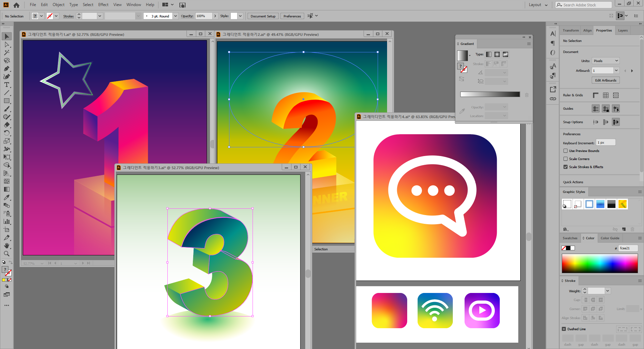The width and height of the screenshot is (644, 349).
Task: Open the Style dropdown in control bar
Action: point(240,16)
